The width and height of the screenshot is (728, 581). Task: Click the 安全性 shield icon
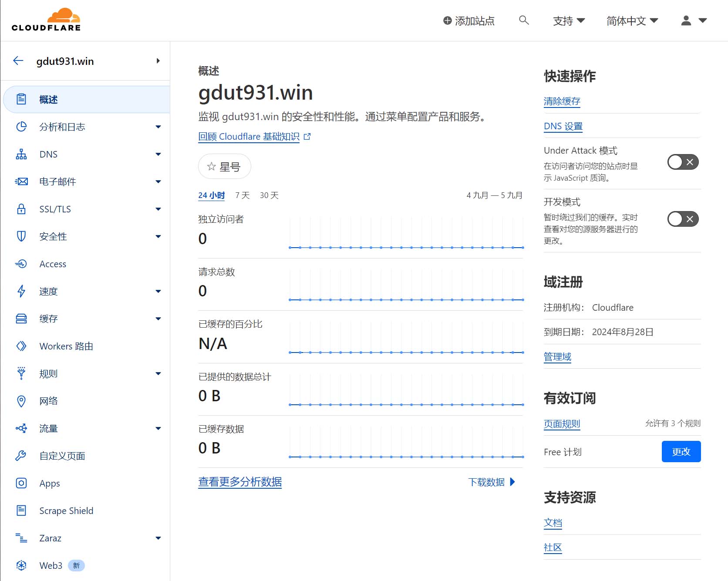tap(21, 236)
